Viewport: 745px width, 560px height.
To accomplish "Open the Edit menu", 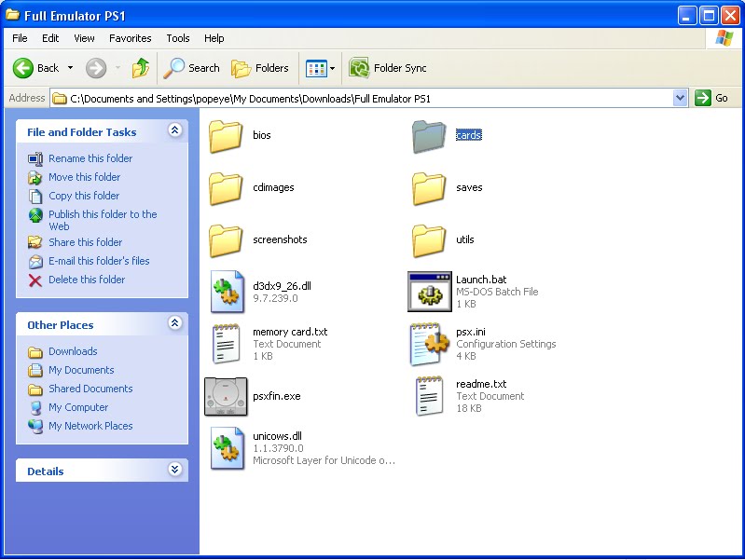I will (50, 38).
